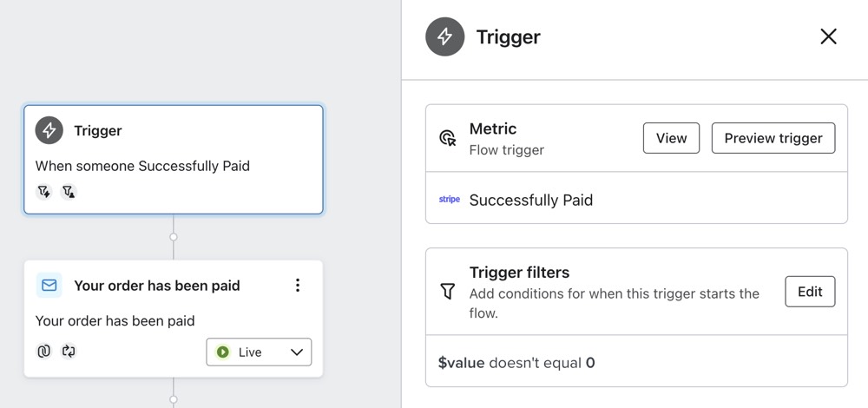Click the green Live play indicator
Viewport: 868px width, 408px height.
(223, 352)
